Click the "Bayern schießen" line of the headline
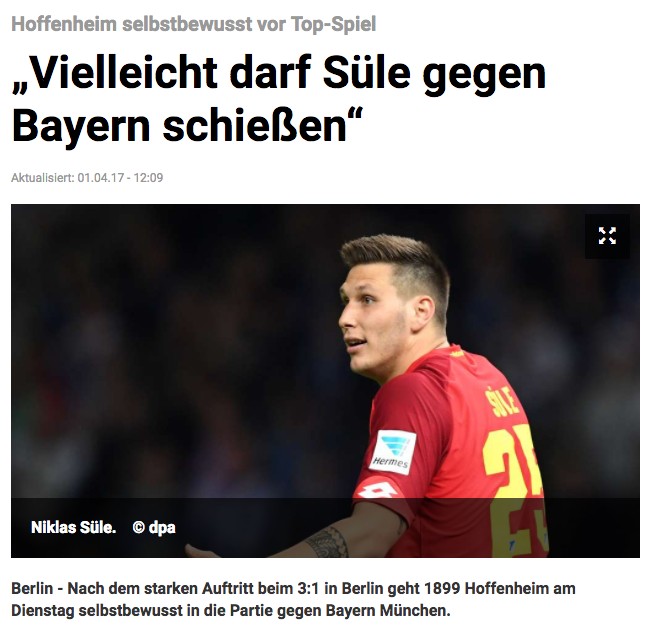Viewport: 647px width, 631px height. point(187,126)
